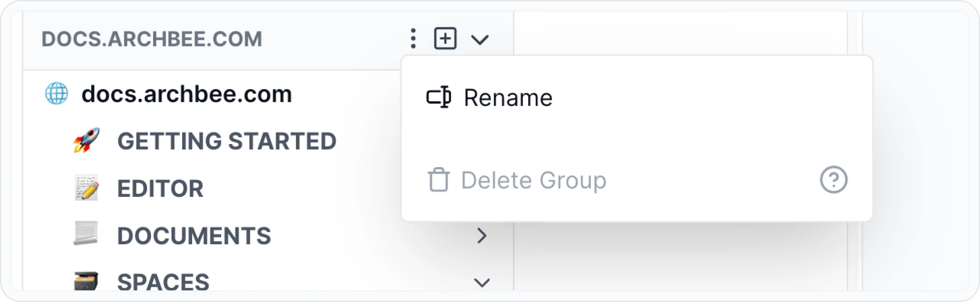Click the file box icon for Spaces
The width and height of the screenshot is (980, 302).
[86, 281]
